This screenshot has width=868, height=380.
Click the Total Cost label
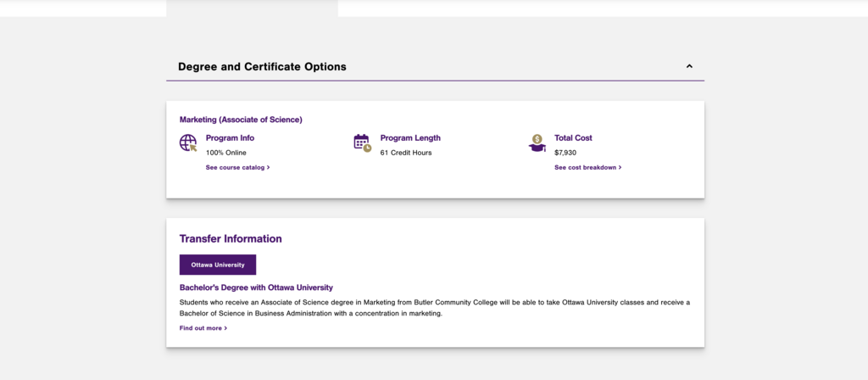[x=573, y=138]
